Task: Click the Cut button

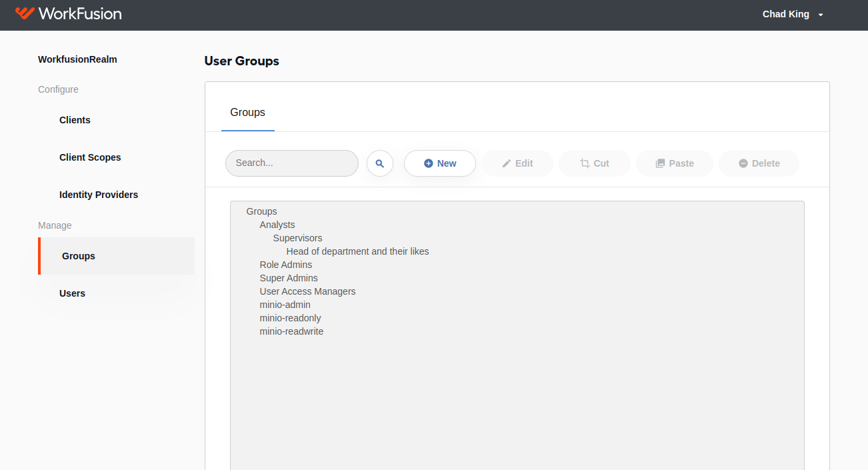Action: (595, 163)
